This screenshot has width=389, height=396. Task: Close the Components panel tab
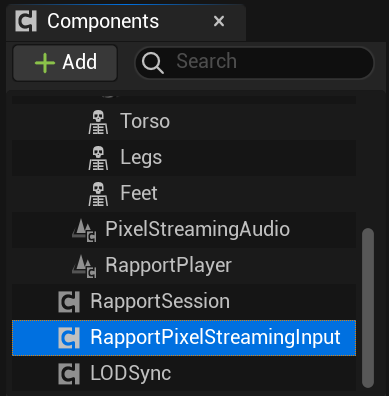[x=219, y=22]
